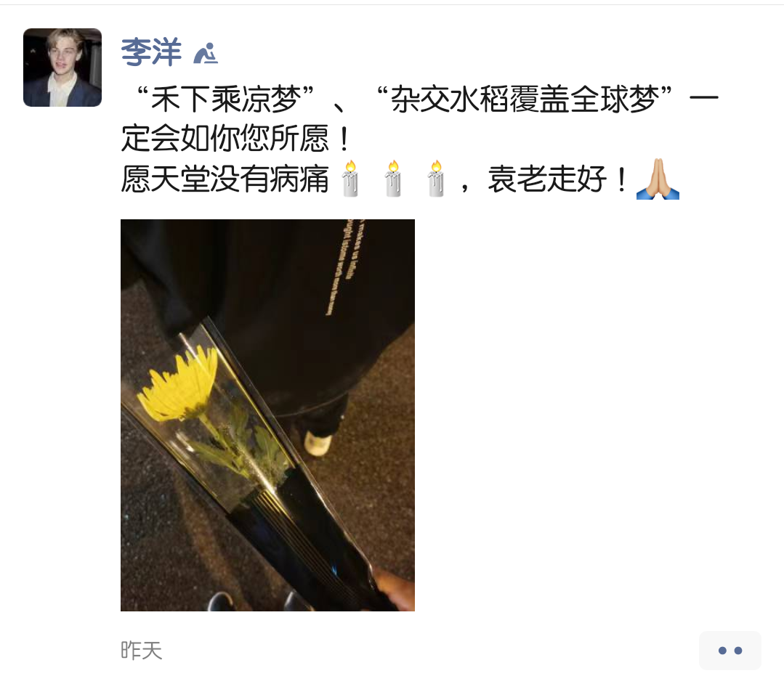Viewport: 784px width, 684px height.
Task: Click the yellow chrysanthemum in the photo
Action: pyautogui.click(x=179, y=383)
